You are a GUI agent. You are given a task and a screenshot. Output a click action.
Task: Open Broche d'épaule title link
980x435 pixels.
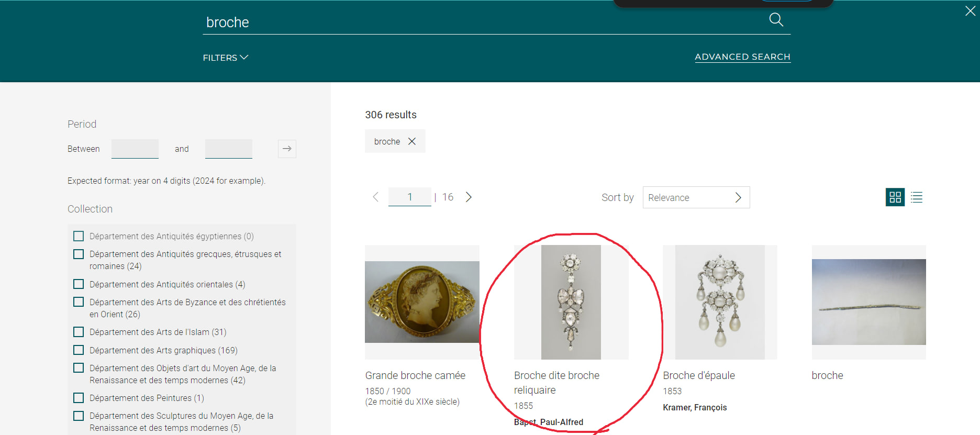[699, 375]
